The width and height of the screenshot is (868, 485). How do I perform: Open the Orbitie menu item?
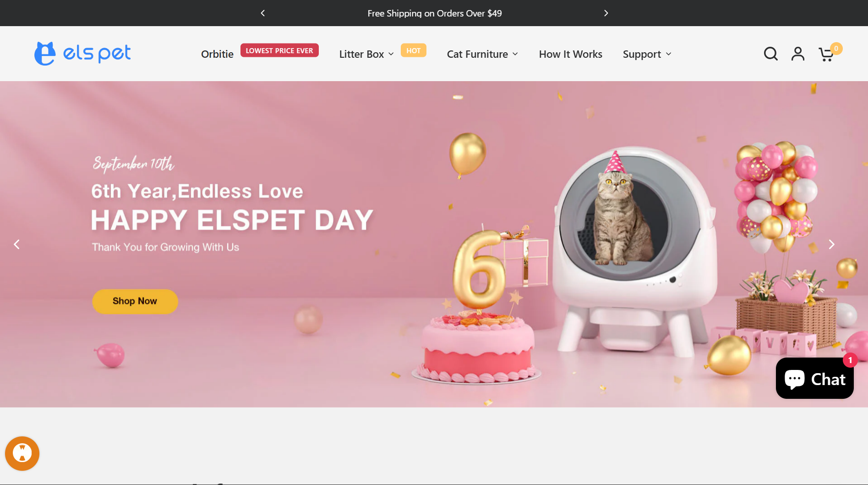217,54
